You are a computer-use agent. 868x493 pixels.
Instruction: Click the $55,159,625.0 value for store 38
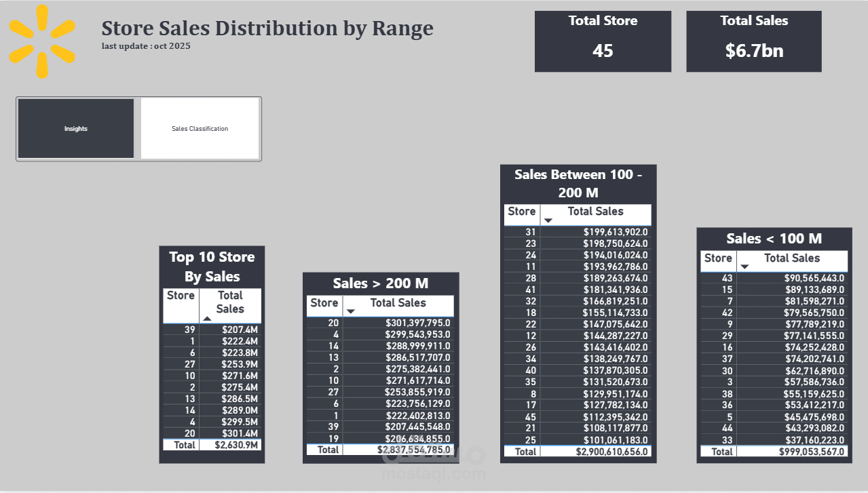pyautogui.click(x=814, y=394)
